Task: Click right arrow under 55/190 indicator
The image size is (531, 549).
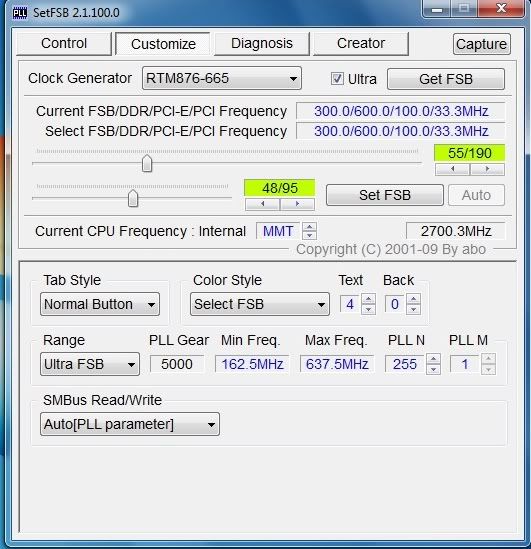Action: (487, 169)
